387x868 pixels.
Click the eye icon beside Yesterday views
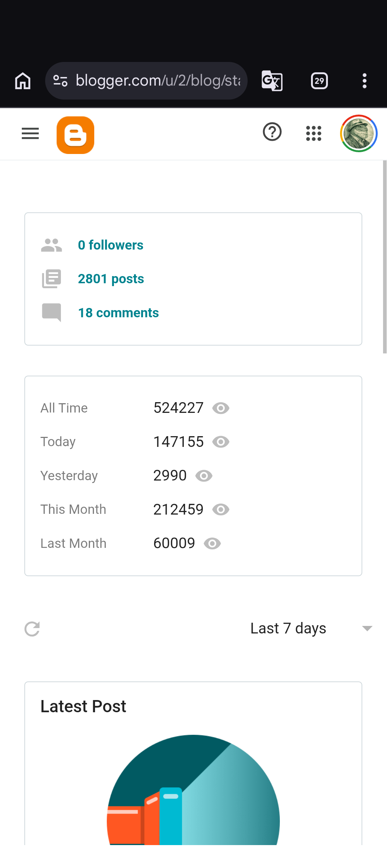(x=204, y=476)
